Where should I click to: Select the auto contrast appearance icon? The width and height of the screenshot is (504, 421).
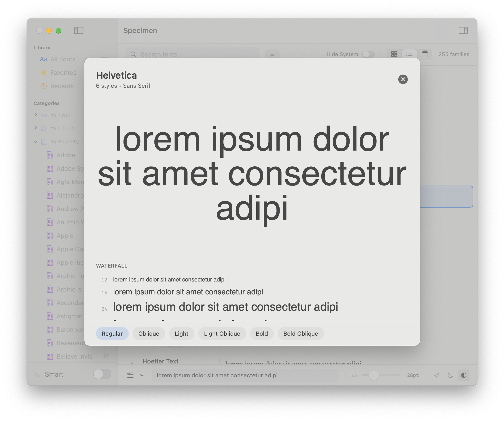[x=463, y=375]
